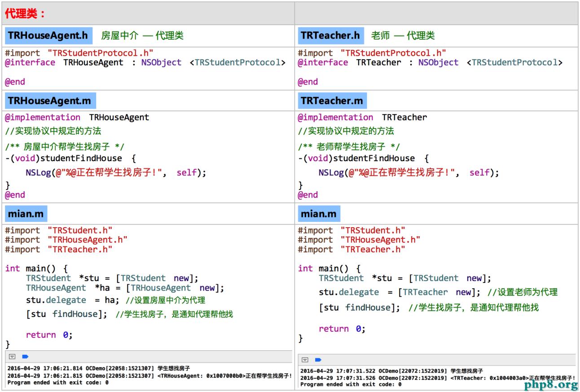Open the TRTeacher.m file label

click(x=332, y=101)
